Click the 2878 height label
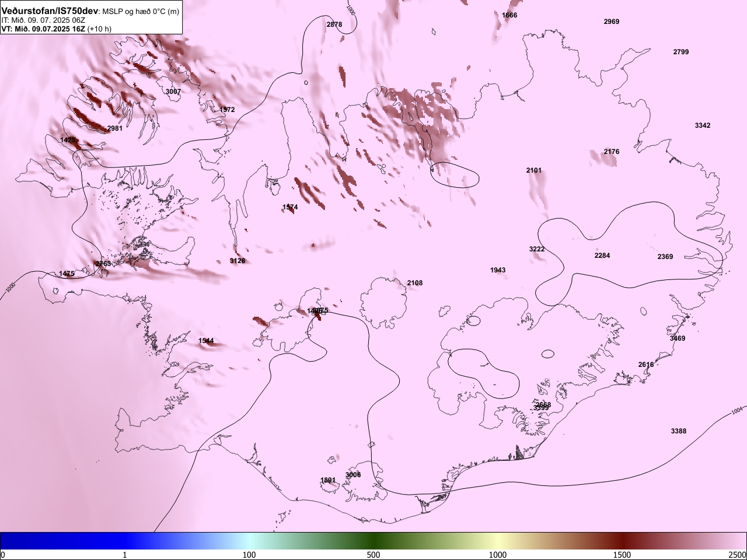The image size is (747, 560). pos(334,24)
